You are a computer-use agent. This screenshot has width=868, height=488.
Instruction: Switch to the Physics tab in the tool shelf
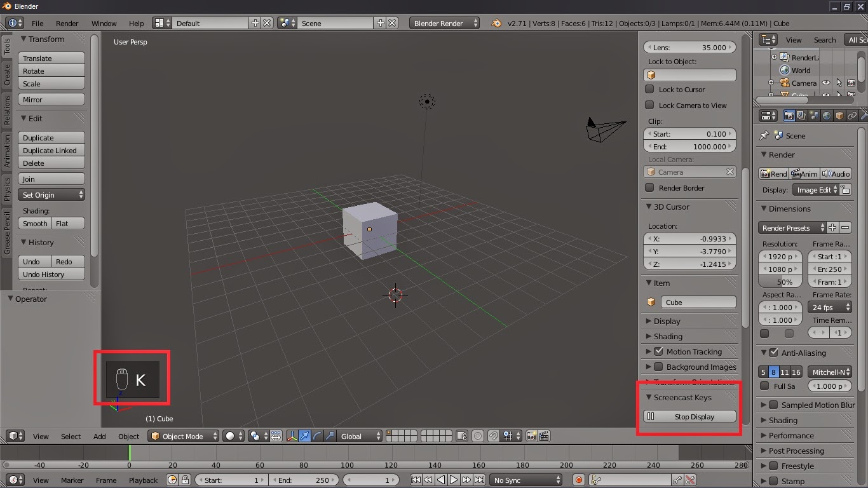[x=7, y=189]
